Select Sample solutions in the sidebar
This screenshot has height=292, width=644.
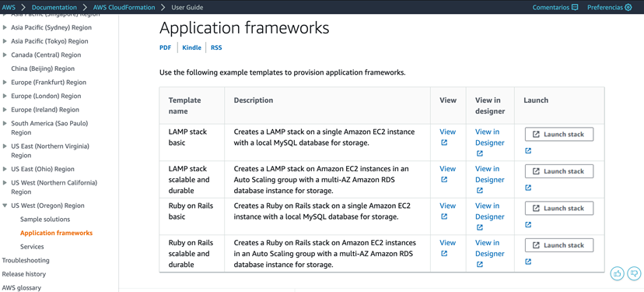45,220
